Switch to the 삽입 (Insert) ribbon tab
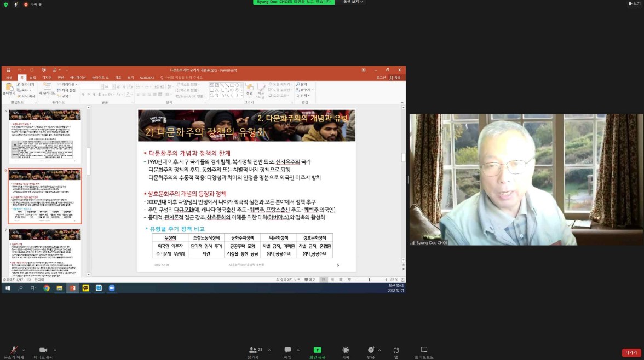Screen dimensions: 644x360 click(32, 78)
